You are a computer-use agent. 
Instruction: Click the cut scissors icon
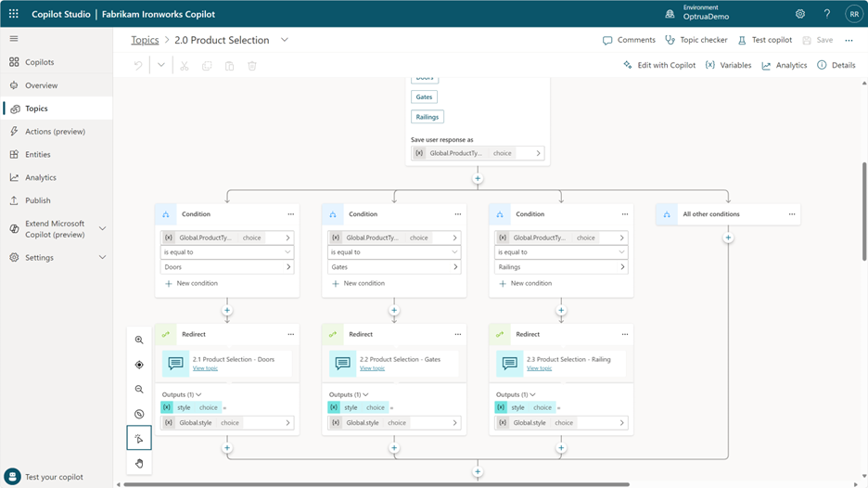coord(185,66)
